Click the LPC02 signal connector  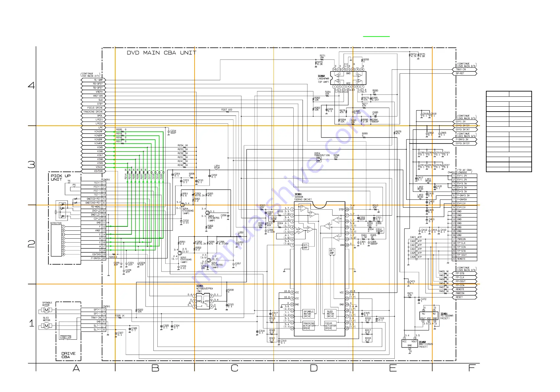coord(93,123)
